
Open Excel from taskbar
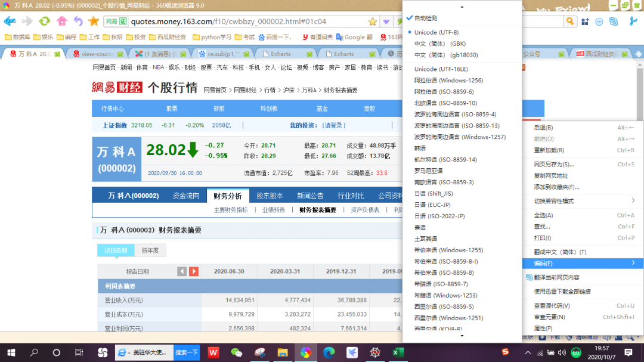[x=398, y=352]
